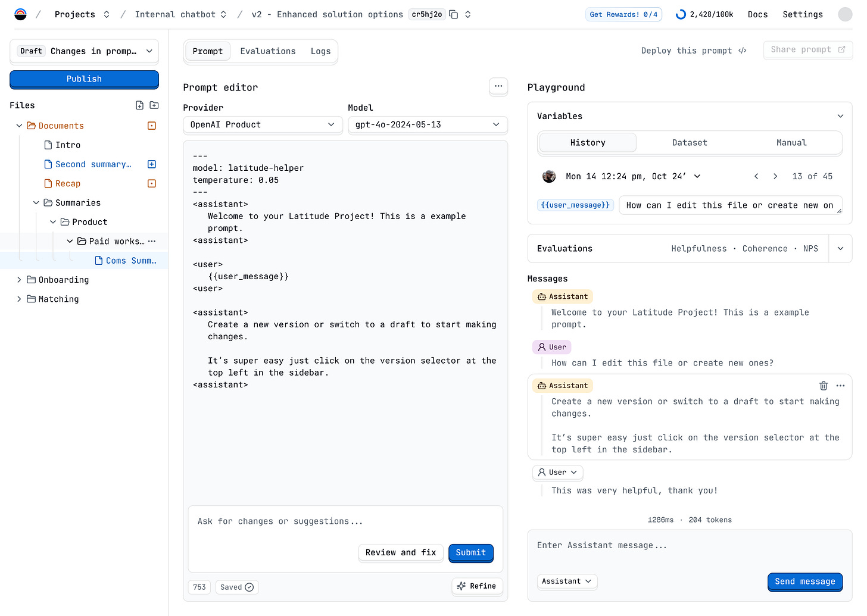Collapse the Summaries folder
The width and height of the screenshot is (867, 616).
point(36,203)
